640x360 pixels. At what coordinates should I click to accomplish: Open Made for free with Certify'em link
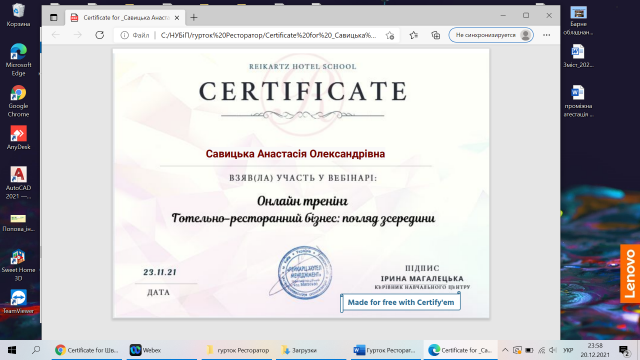pos(400,302)
